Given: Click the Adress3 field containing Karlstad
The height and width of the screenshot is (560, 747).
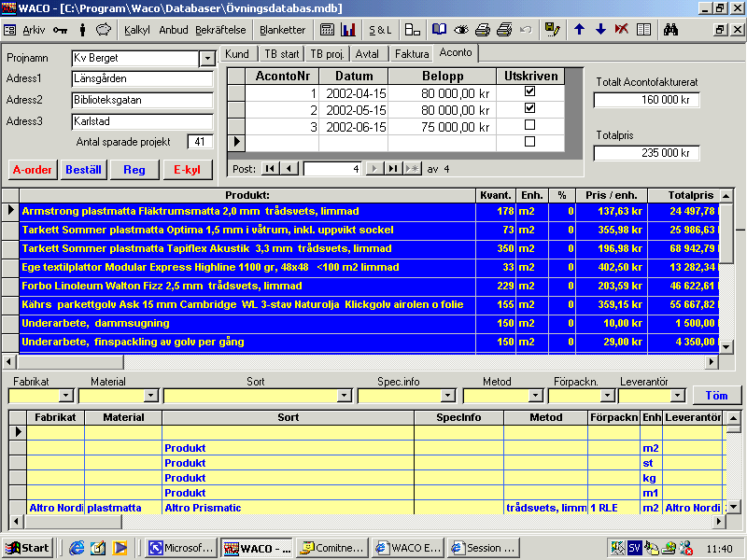Looking at the screenshot, I should 143,121.
